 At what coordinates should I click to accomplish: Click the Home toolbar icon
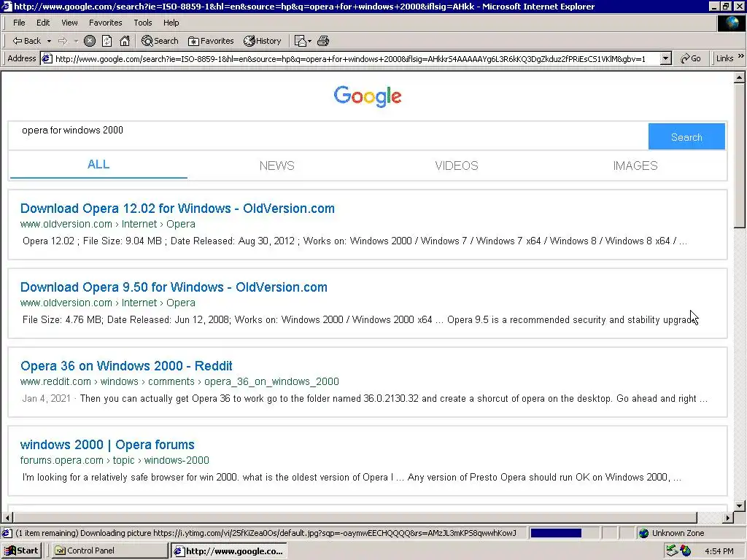(125, 41)
